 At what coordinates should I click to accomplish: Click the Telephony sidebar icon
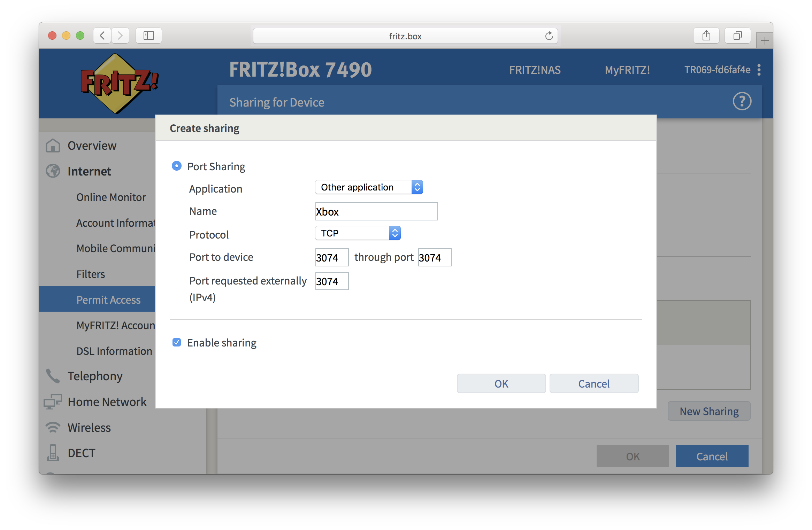point(52,375)
